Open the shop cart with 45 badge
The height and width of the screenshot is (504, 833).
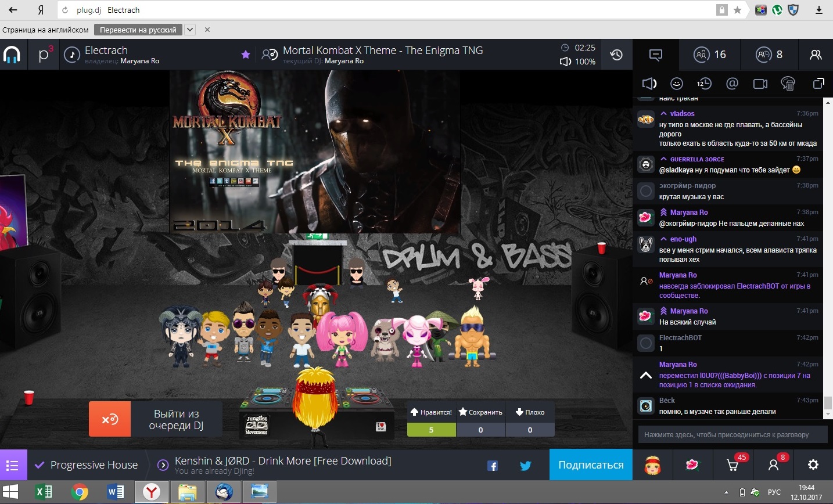click(x=733, y=465)
